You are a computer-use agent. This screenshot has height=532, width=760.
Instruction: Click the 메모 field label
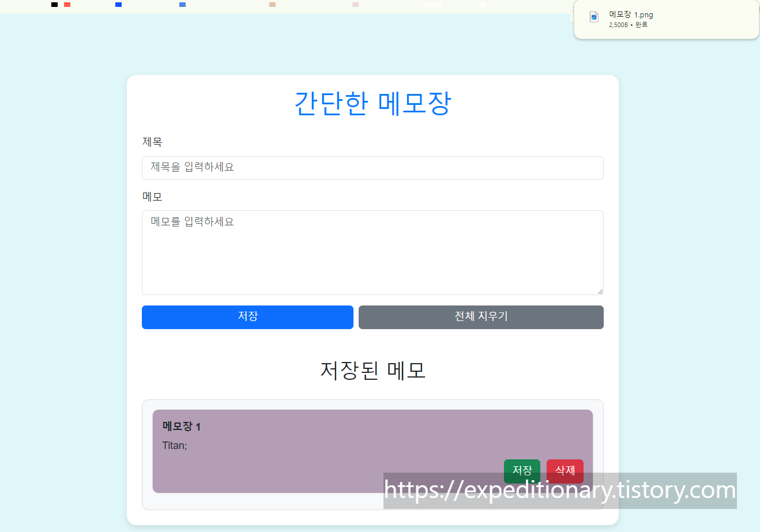coord(152,197)
